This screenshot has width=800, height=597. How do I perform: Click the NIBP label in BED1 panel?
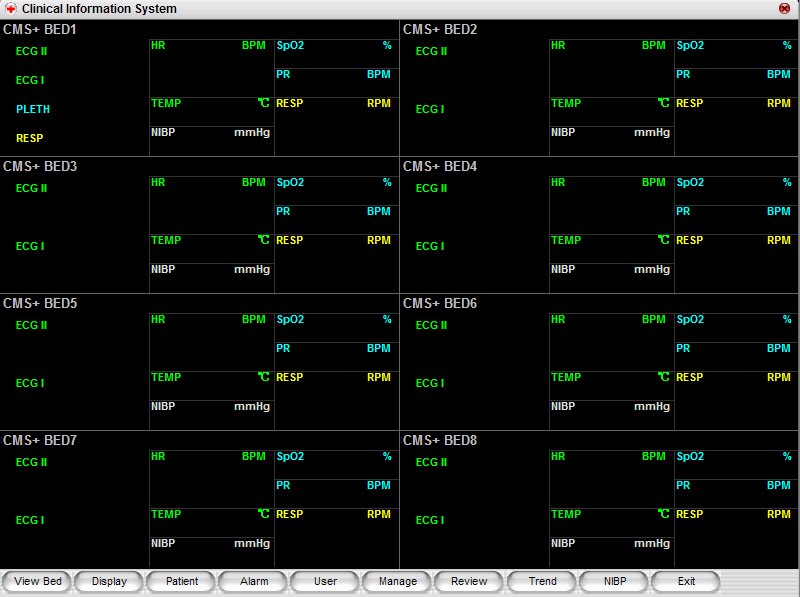[x=163, y=133]
